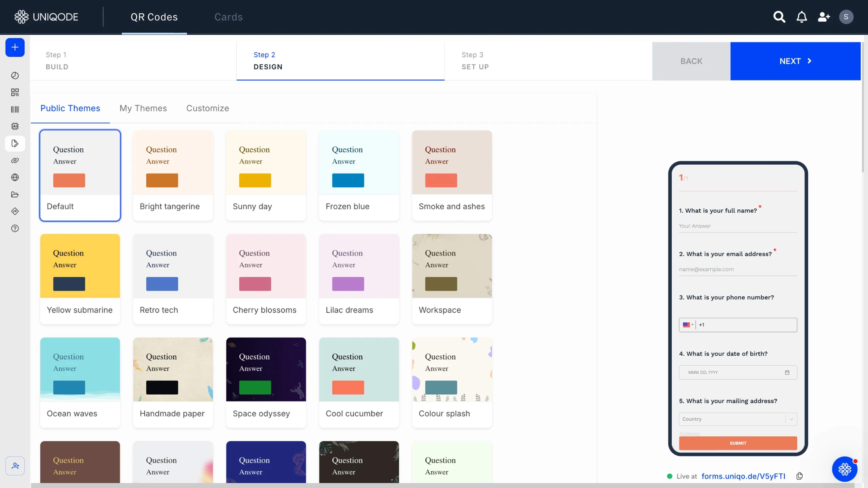Viewport: 868px width, 488px height.
Task: Select the Retro tech theme
Action: [173, 279]
